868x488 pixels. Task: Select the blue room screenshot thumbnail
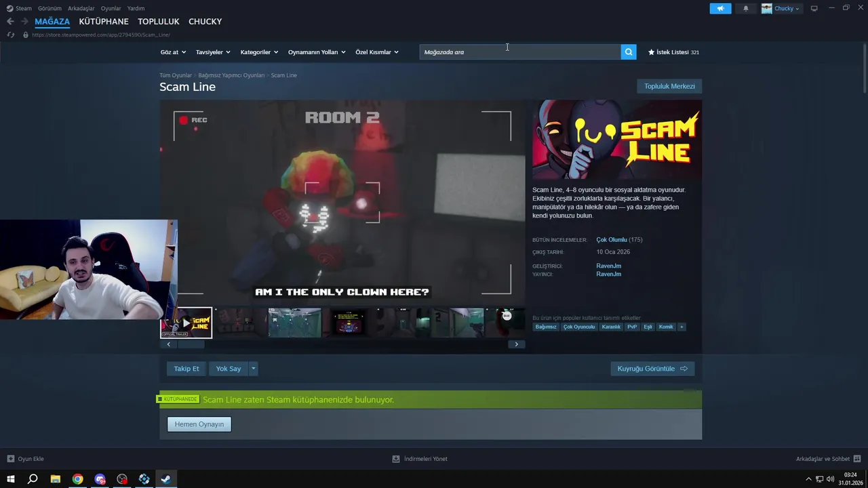(295, 323)
